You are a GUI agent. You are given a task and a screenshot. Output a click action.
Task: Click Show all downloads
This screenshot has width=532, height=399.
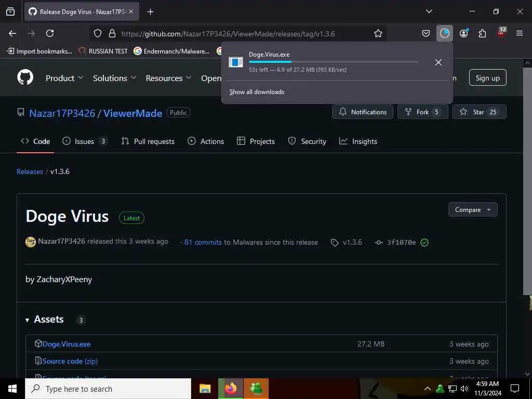257,92
